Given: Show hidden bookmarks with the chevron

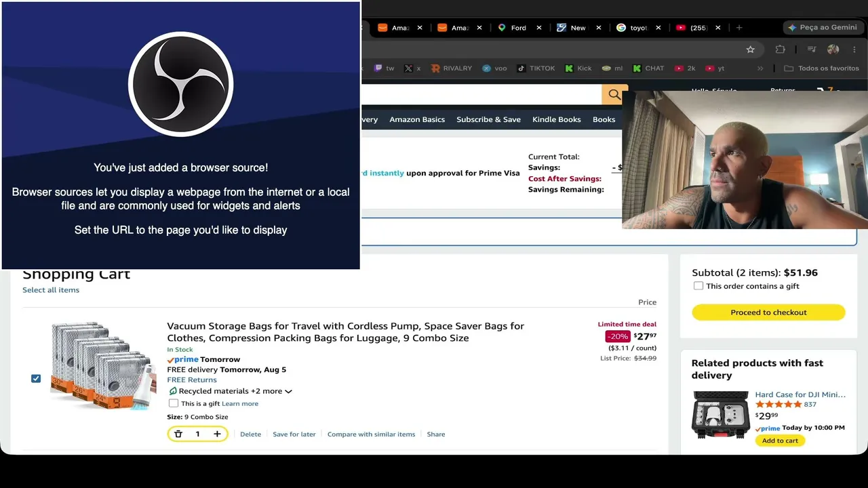Looking at the screenshot, I should pos(760,68).
